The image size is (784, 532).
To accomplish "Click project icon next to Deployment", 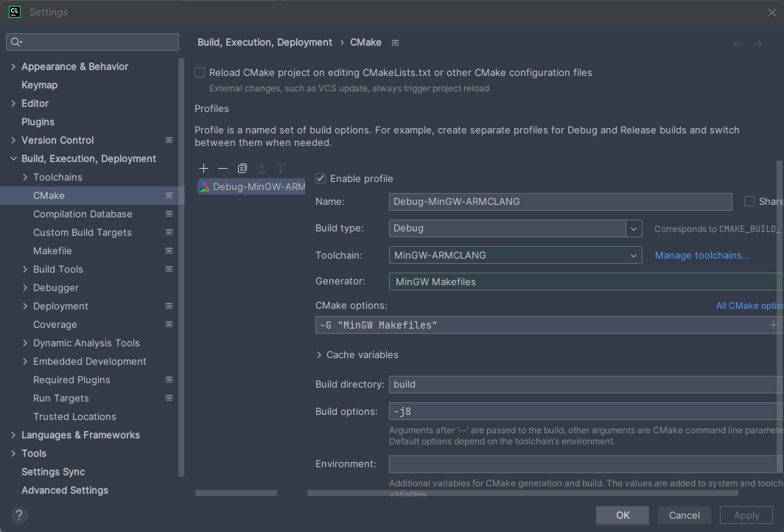I will pos(169,306).
